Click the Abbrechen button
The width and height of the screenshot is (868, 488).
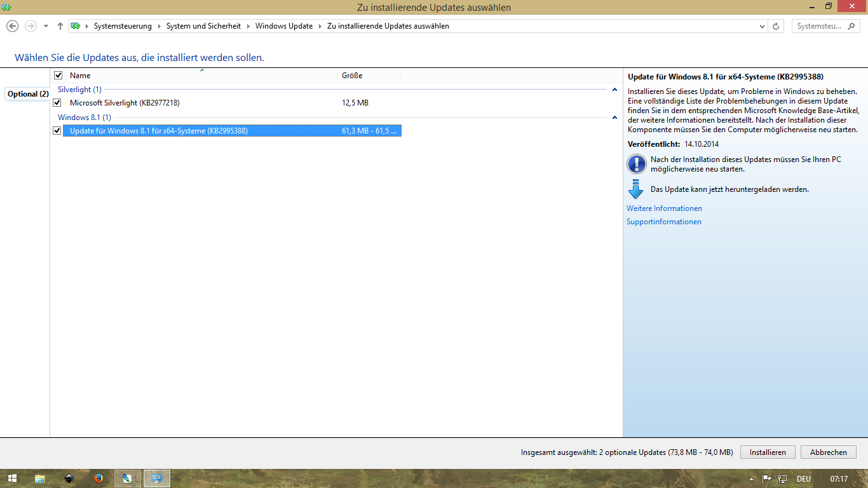(829, 452)
